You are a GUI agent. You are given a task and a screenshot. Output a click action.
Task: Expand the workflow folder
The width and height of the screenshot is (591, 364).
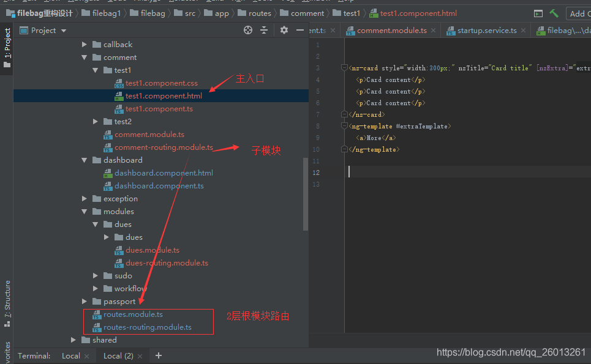[96, 288]
